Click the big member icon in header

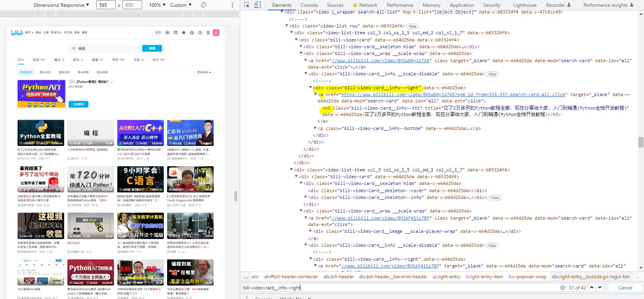167,33
